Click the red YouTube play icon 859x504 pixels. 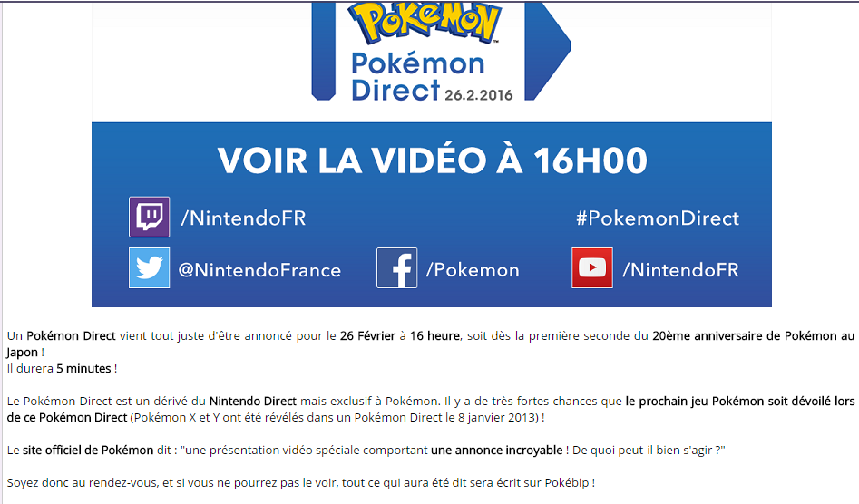point(592,267)
